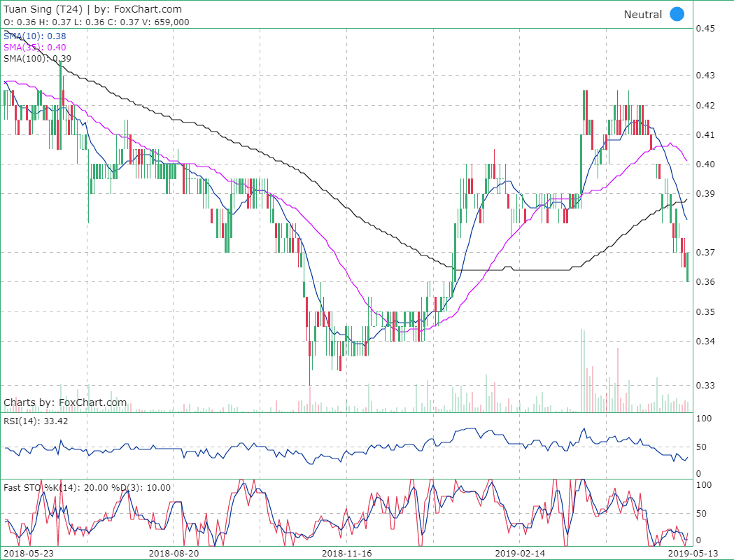Click the 0.33 price axis label
This screenshot has height=560, width=734.
705,385
